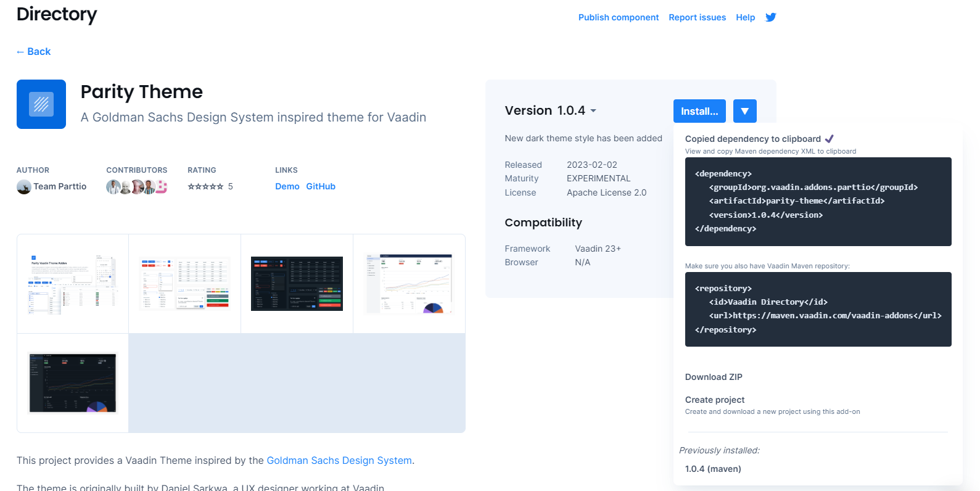Select Copied dependency to clipboard option
Image resolution: width=980 pixels, height=491 pixels.
pos(753,139)
